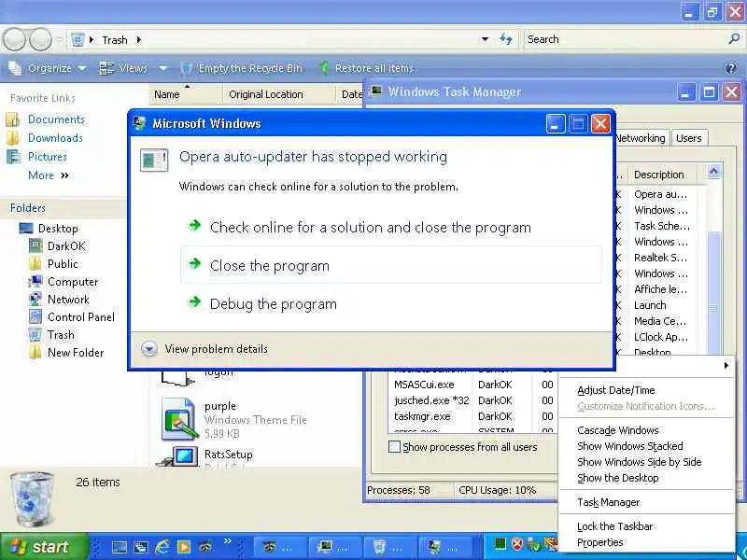Close the Microsoft Windows error dialog

click(x=600, y=124)
